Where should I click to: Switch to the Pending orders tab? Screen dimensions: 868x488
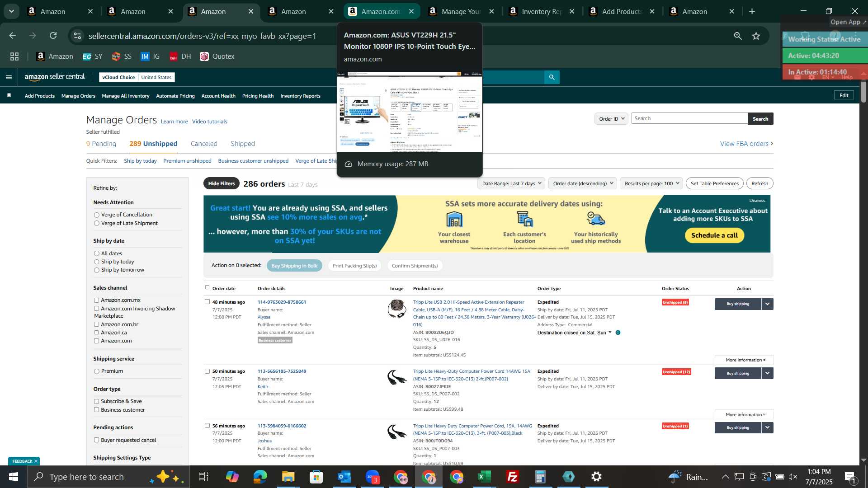[x=101, y=144]
